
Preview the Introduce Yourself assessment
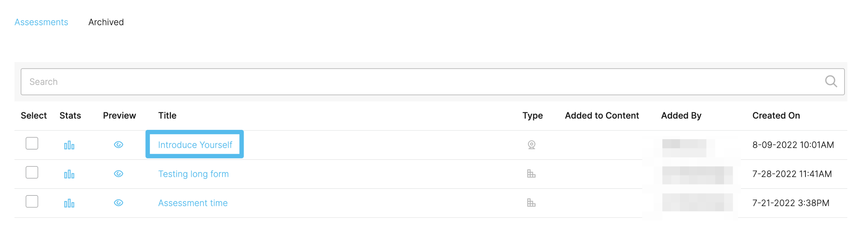pyautogui.click(x=118, y=145)
